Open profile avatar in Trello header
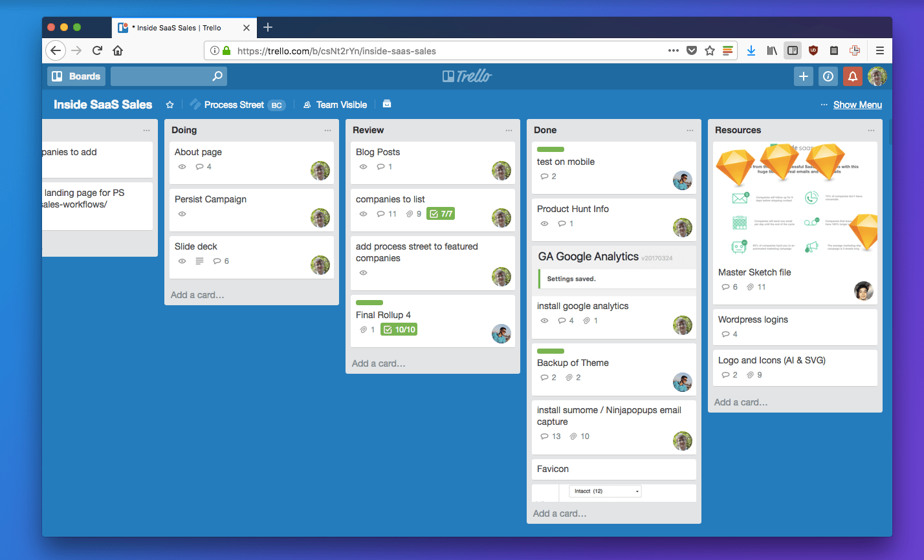Screen dimensions: 924x560 pyautogui.click(x=877, y=76)
